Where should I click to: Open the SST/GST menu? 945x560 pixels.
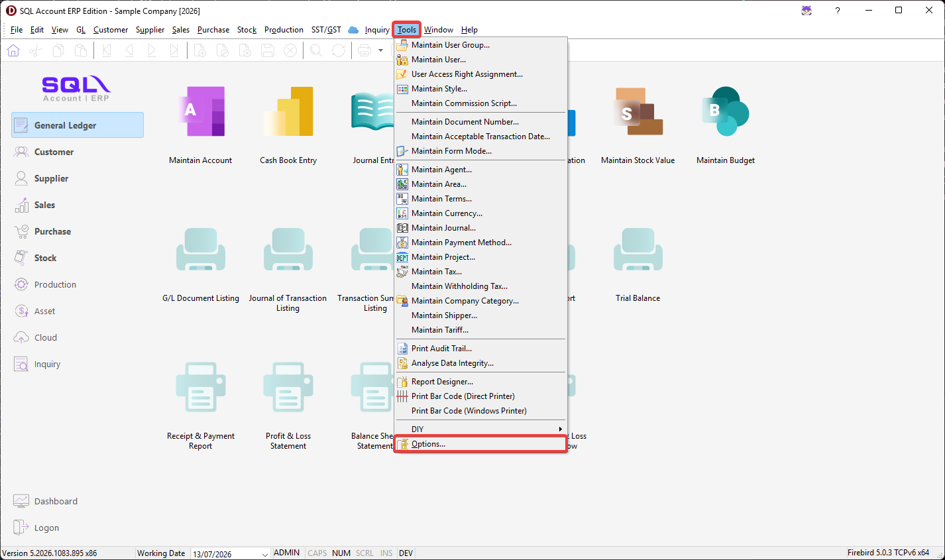[x=326, y=30]
